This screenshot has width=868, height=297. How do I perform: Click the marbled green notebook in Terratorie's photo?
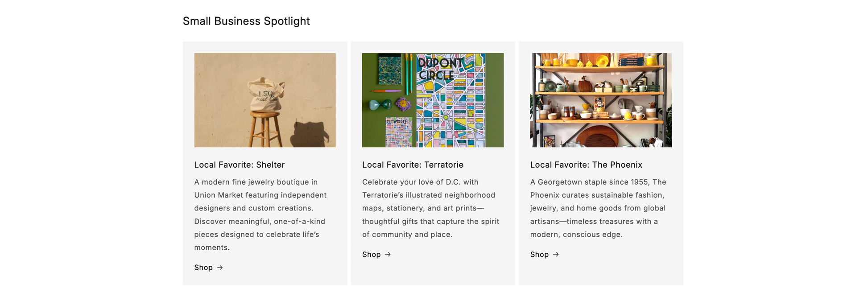point(389,70)
